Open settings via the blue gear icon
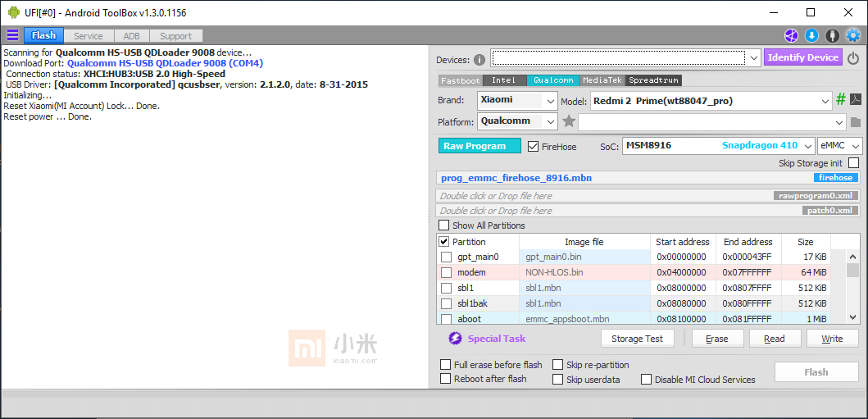The image size is (868, 419). (853, 36)
